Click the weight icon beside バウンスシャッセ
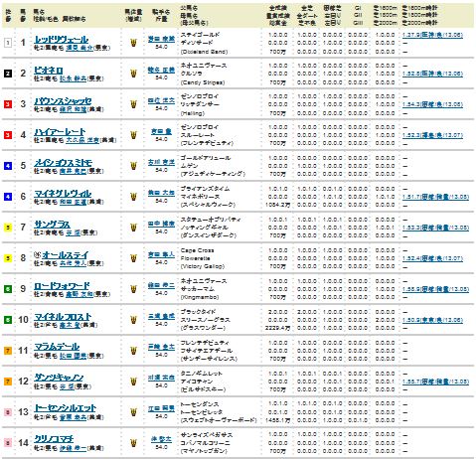The image size is (476, 459). tap(133, 104)
